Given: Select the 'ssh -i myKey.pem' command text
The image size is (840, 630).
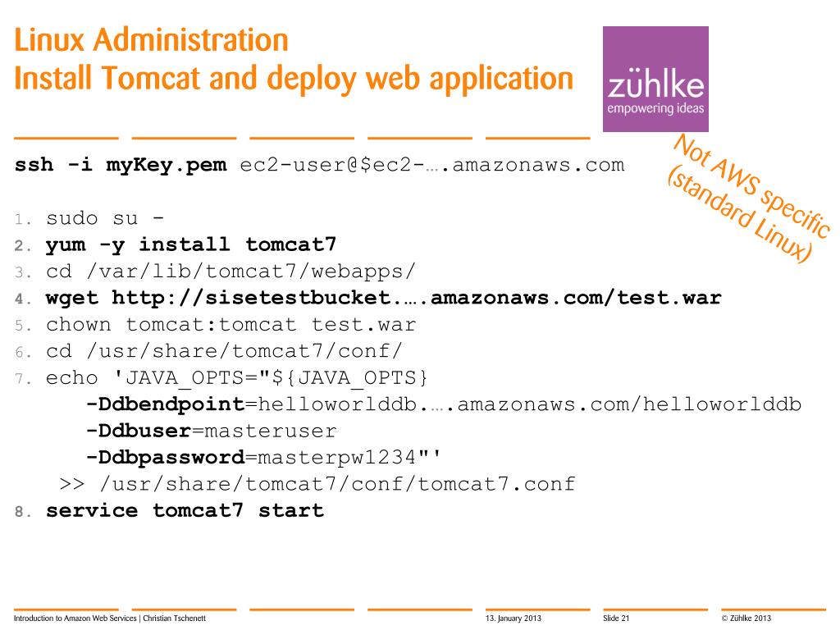Looking at the screenshot, I should pyautogui.click(x=121, y=165).
